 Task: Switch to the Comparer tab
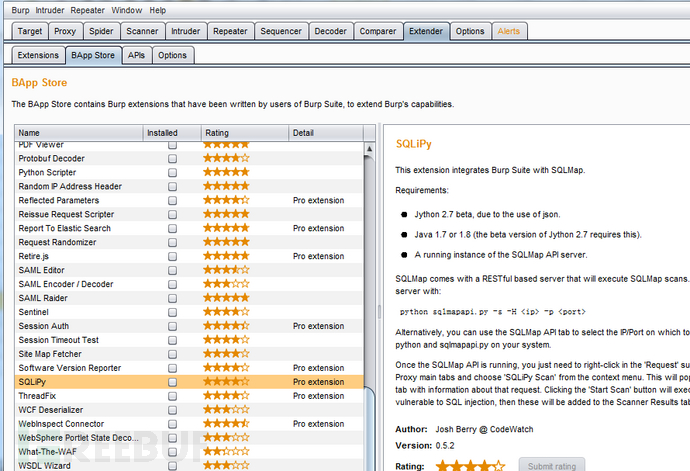coord(378,31)
